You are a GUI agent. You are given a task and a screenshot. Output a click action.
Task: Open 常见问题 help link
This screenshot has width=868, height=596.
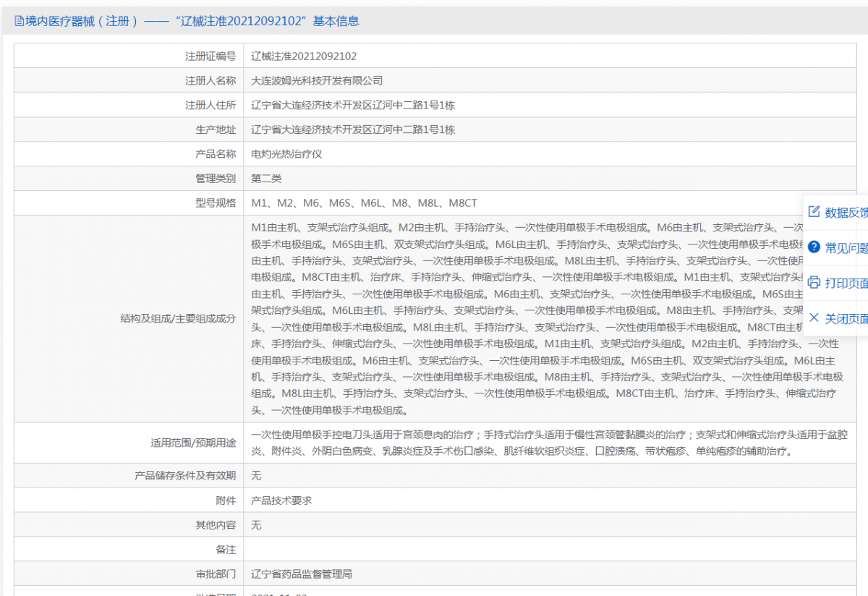pos(846,247)
